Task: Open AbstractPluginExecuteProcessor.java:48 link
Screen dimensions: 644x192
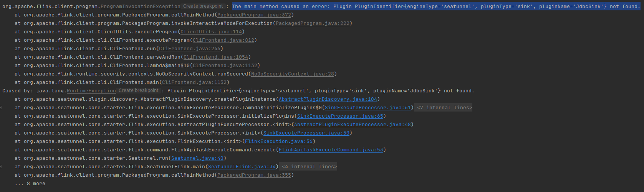Action: click(x=353, y=125)
